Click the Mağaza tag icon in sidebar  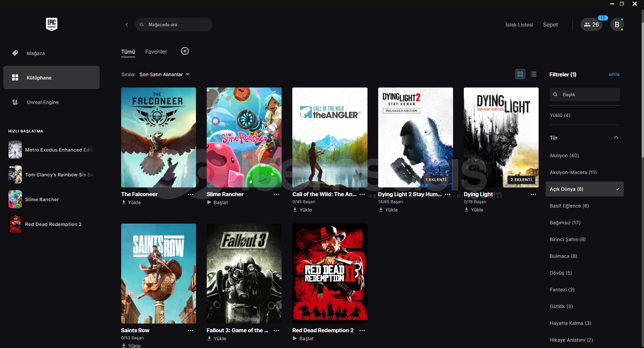point(15,53)
